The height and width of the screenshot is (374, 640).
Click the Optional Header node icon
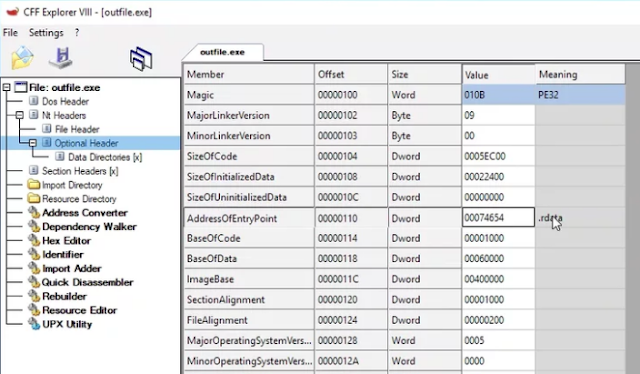tap(47, 142)
